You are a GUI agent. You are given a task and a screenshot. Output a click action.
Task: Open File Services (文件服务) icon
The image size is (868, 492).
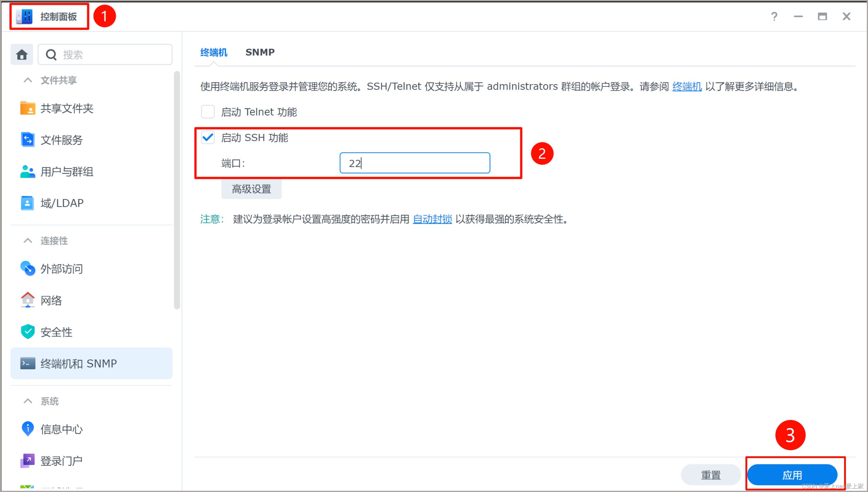pos(27,140)
